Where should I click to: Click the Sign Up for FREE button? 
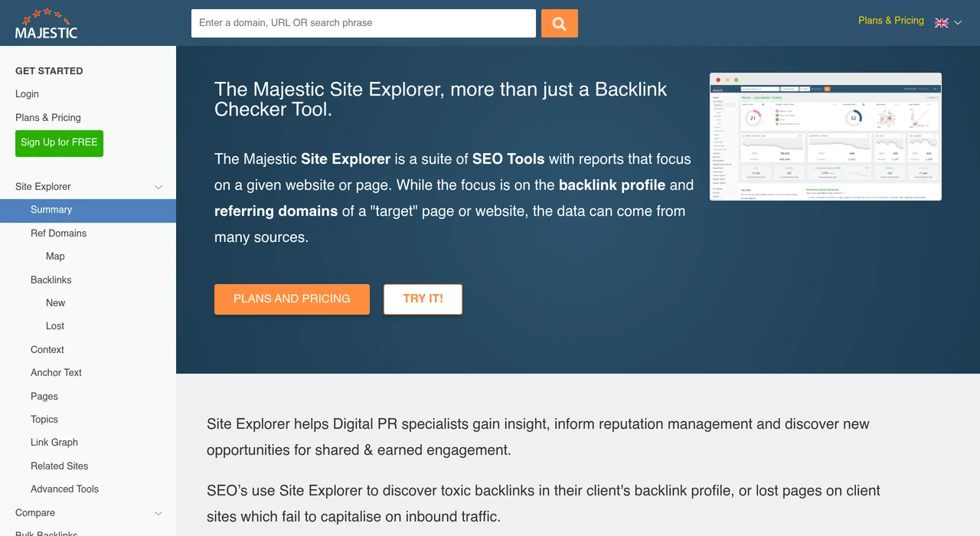coord(59,143)
